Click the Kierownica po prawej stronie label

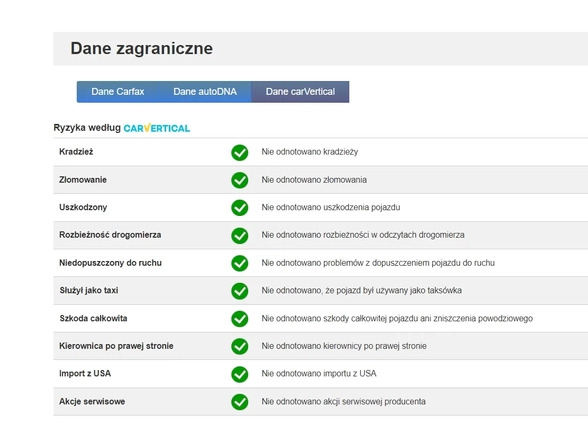[116, 346]
